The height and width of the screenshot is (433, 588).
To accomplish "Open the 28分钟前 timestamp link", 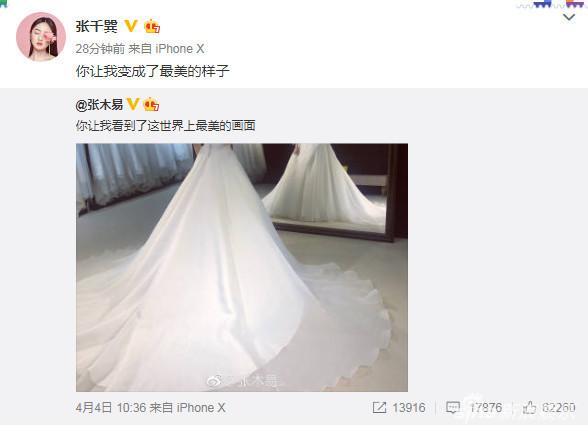I will [x=100, y=49].
